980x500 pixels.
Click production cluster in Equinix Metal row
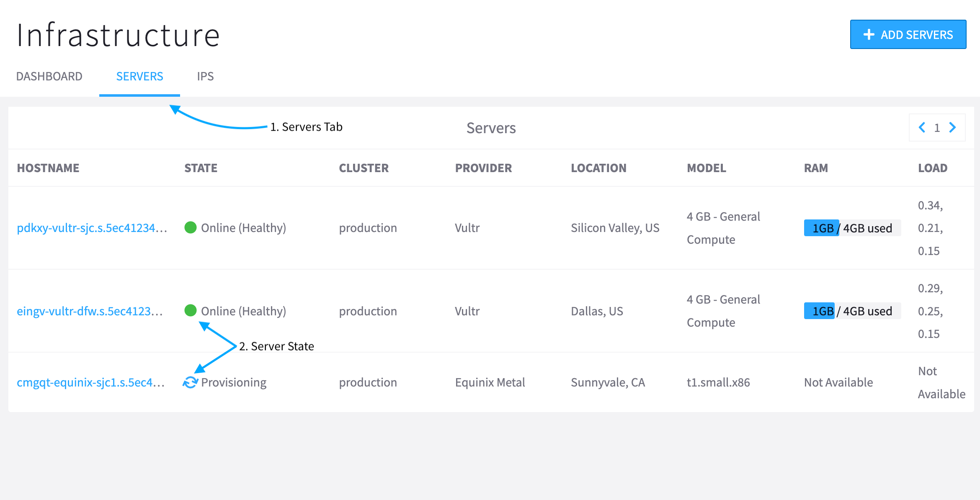(368, 382)
